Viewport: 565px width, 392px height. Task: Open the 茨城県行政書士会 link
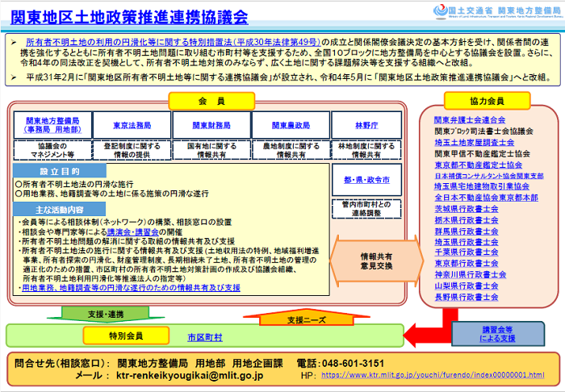point(467,209)
